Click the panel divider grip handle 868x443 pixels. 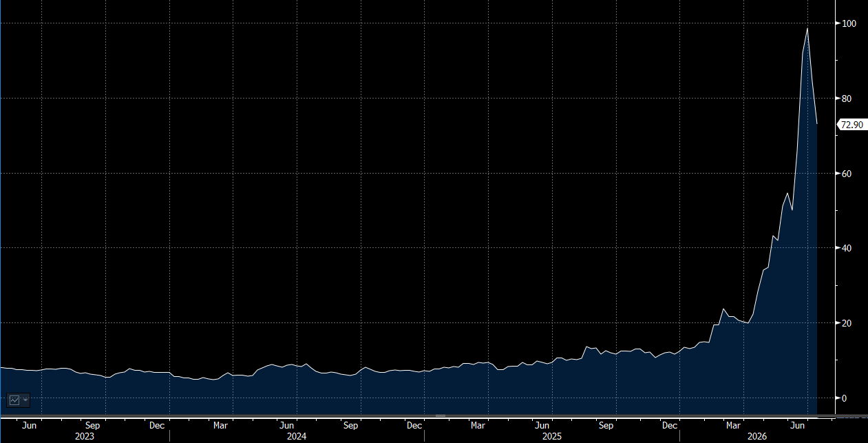click(x=441, y=416)
